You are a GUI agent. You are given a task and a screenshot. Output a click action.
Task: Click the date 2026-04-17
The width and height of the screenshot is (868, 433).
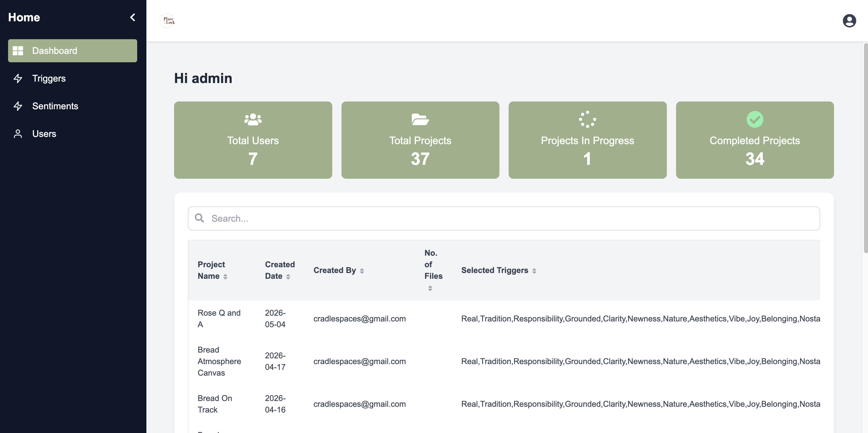point(275,361)
